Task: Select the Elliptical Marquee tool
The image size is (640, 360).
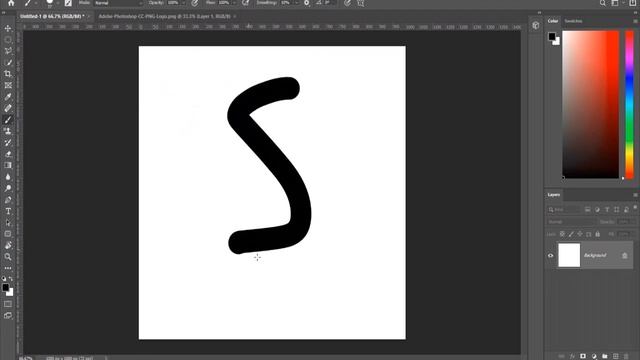Action: coord(8,40)
